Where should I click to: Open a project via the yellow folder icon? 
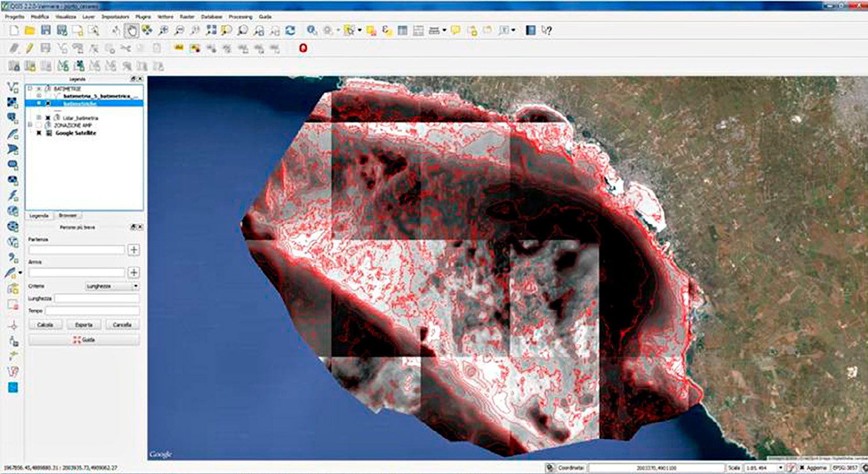[x=30, y=30]
